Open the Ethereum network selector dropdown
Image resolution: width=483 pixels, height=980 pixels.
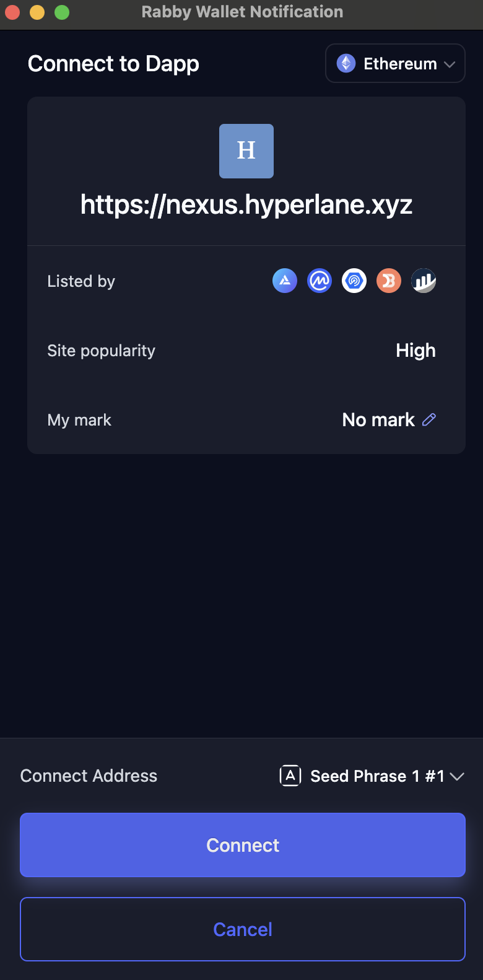[395, 63]
